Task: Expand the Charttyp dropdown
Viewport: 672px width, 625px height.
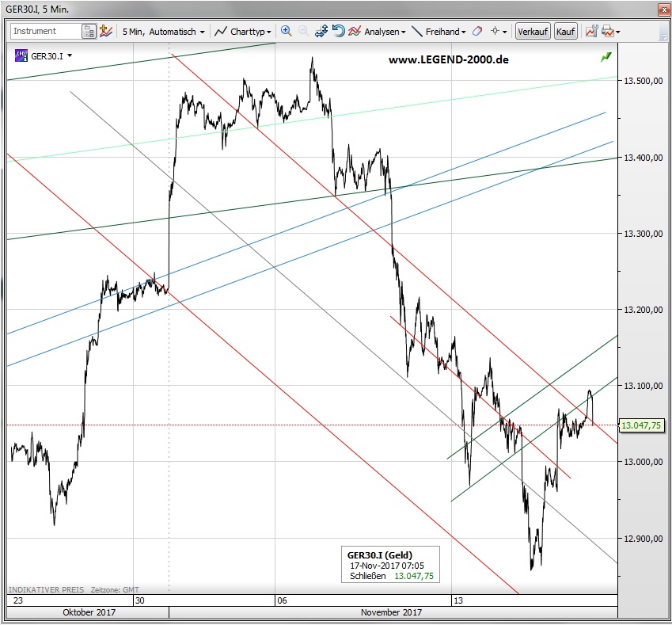Action: [244, 32]
